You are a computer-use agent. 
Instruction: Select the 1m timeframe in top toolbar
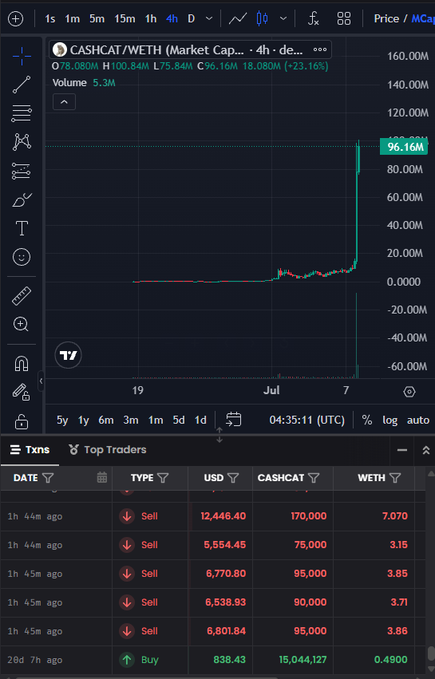click(x=72, y=19)
